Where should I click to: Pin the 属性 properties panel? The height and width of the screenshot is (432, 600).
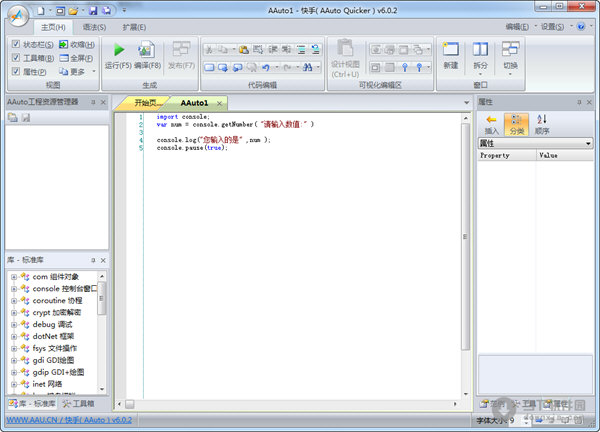coord(579,102)
